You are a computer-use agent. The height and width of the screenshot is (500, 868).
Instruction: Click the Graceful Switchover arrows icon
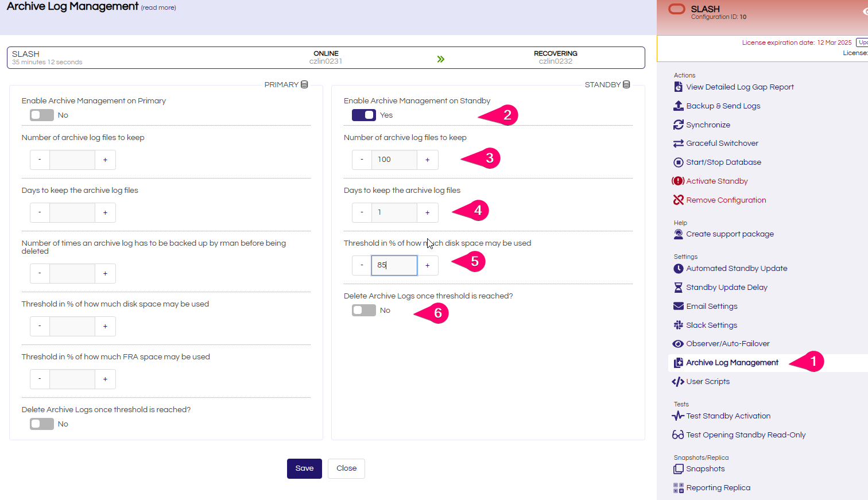pos(678,144)
